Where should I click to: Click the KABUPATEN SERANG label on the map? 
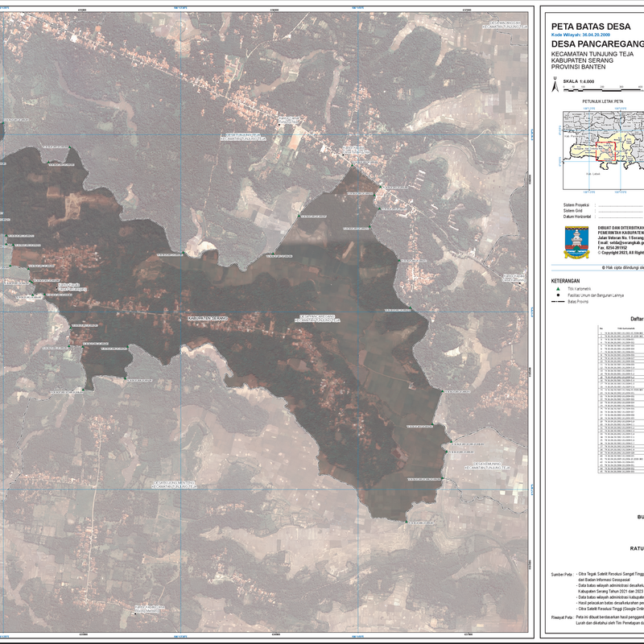208,319
